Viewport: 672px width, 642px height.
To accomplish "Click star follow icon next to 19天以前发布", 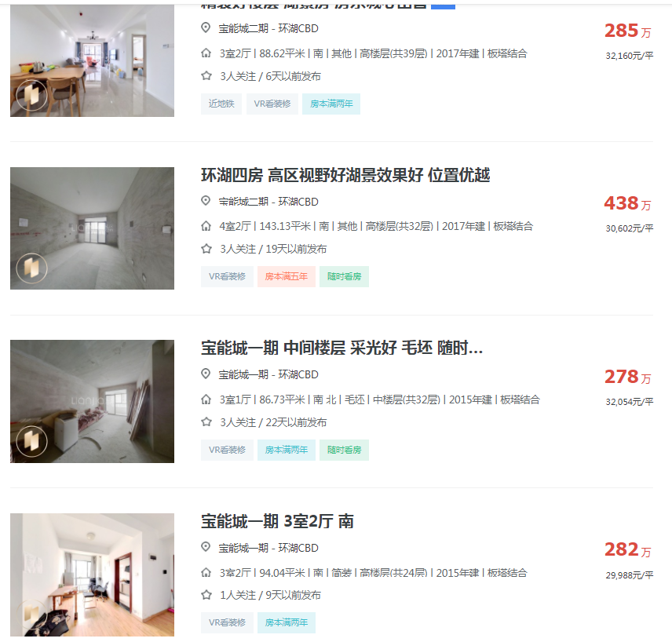I will (x=206, y=249).
